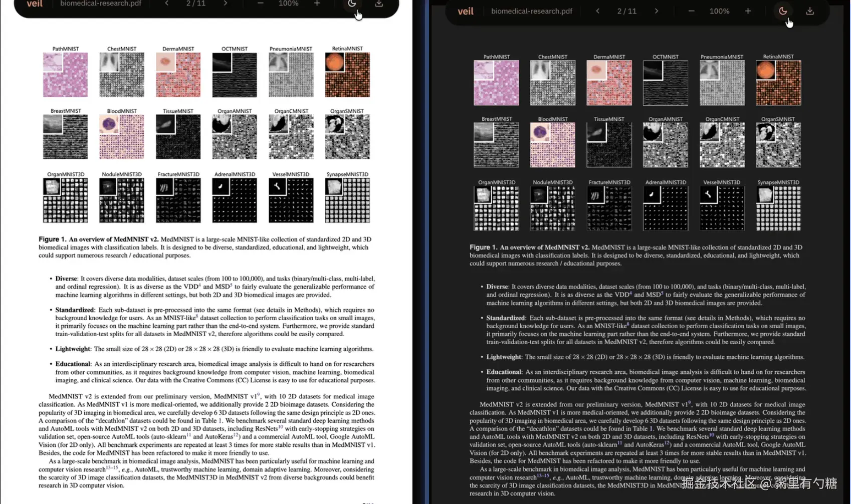
Task: Click NoduleMNIST3D image in right dark page
Action: (x=553, y=208)
